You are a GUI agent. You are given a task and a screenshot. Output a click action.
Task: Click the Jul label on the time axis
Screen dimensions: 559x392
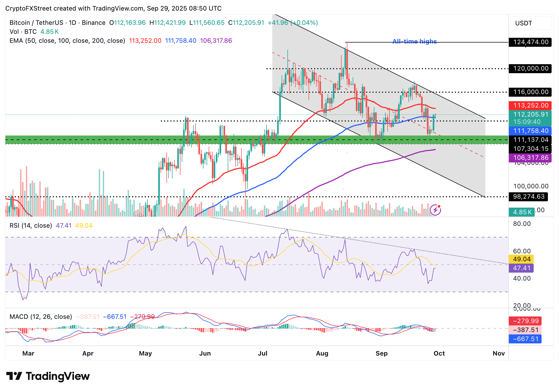point(263,353)
